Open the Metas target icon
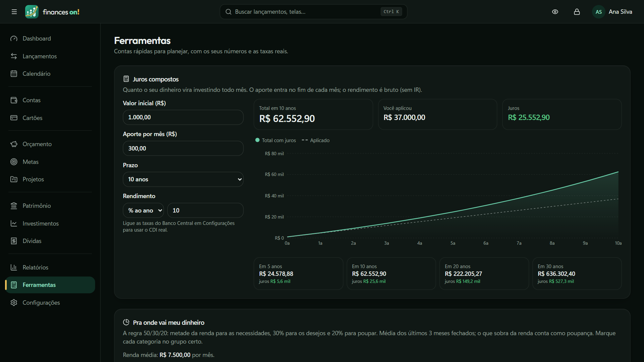Image resolution: width=644 pixels, height=362 pixels. (x=14, y=162)
